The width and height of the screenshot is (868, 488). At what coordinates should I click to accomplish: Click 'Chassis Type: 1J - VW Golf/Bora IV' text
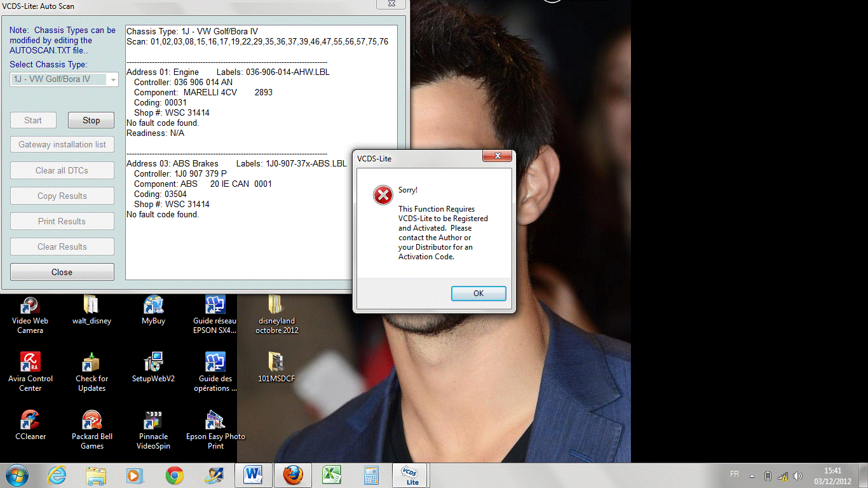(x=192, y=31)
